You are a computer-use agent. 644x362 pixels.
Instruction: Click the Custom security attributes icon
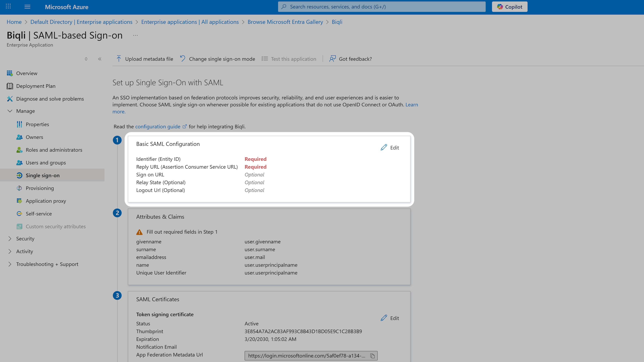click(x=19, y=226)
